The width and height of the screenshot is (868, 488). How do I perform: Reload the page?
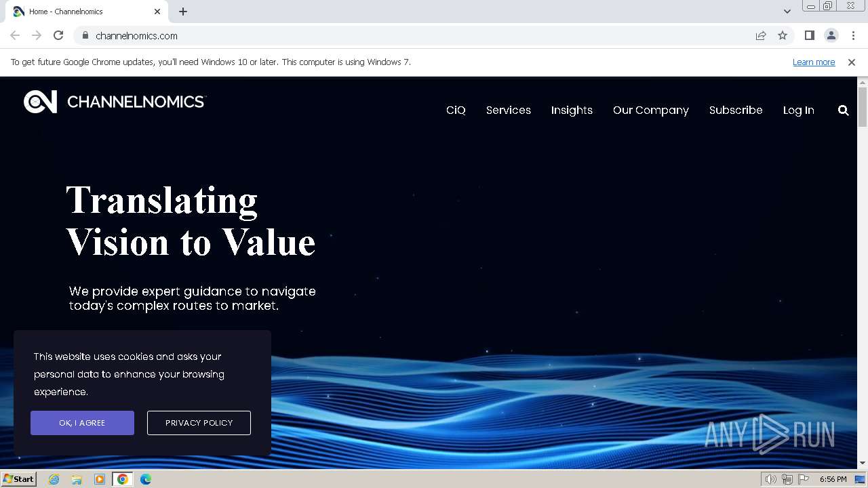[x=58, y=35]
